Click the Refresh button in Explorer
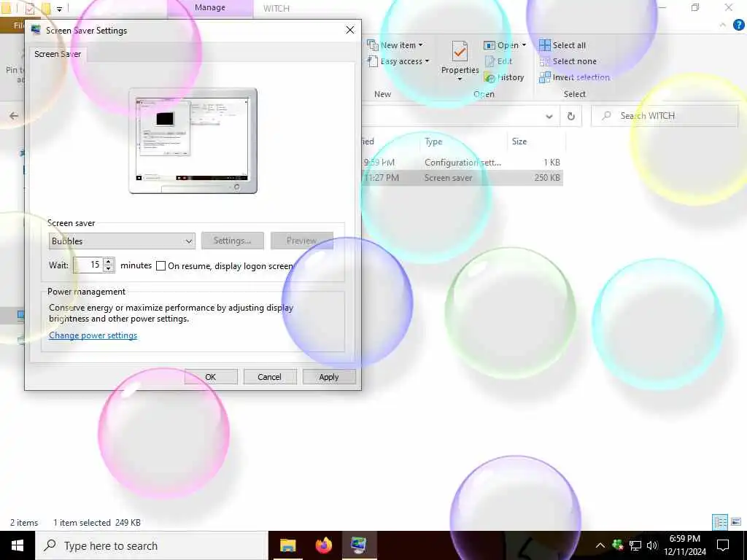 pyautogui.click(x=570, y=116)
